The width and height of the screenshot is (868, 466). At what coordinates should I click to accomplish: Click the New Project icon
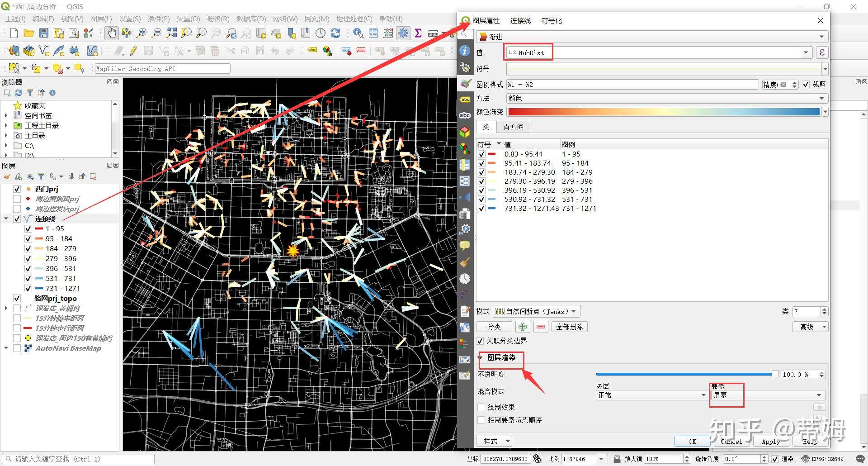point(14,33)
